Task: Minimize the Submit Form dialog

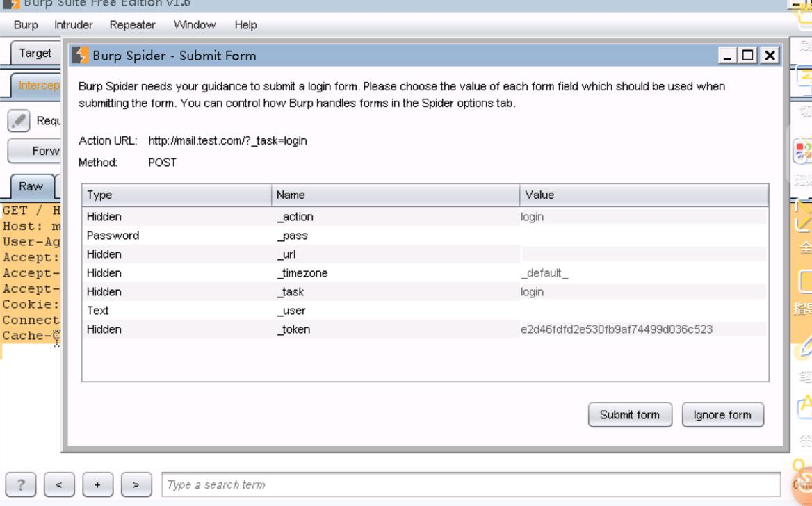Action: [727, 55]
